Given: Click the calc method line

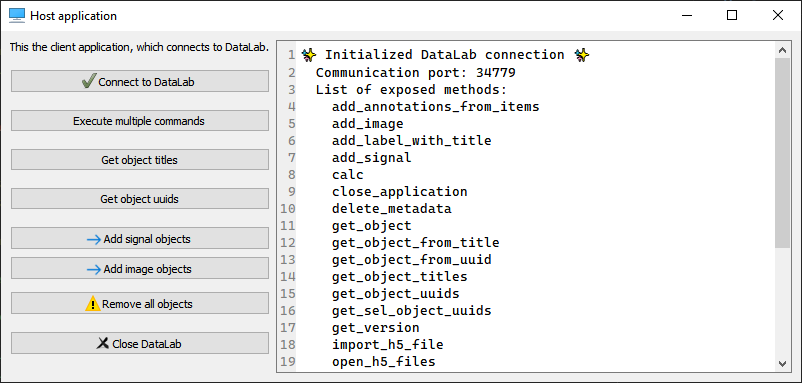Looking at the screenshot, I should click(347, 175).
